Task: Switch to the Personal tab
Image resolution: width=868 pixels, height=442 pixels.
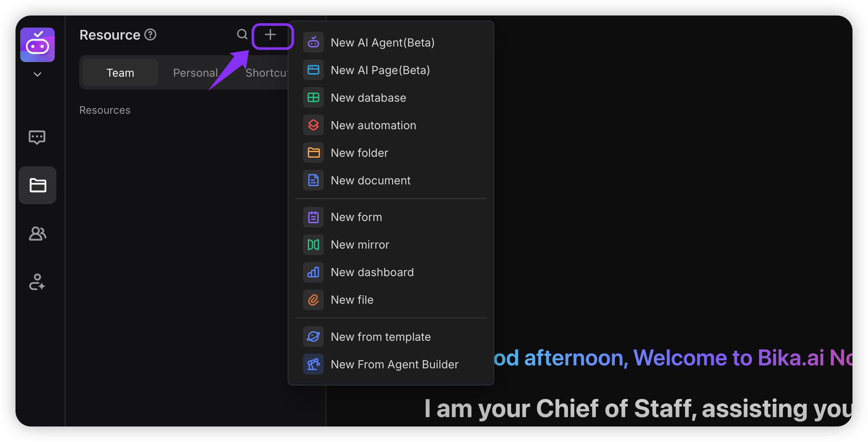Action: (195, 73)
